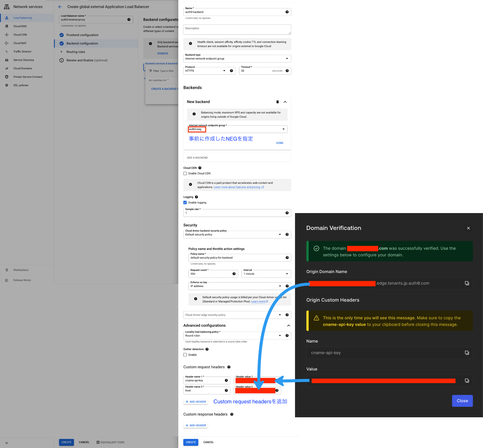Open Cloud DNS in sidebar
The height and width of the screenshot is (448, 483).
tap(20, 26)
